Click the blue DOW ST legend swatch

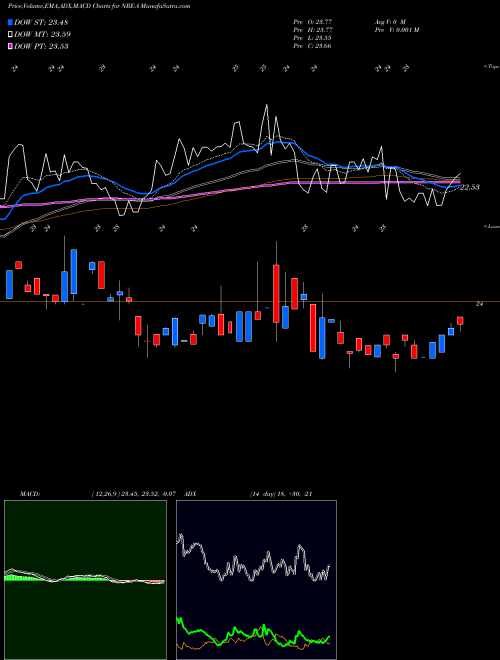click(11, 22)
